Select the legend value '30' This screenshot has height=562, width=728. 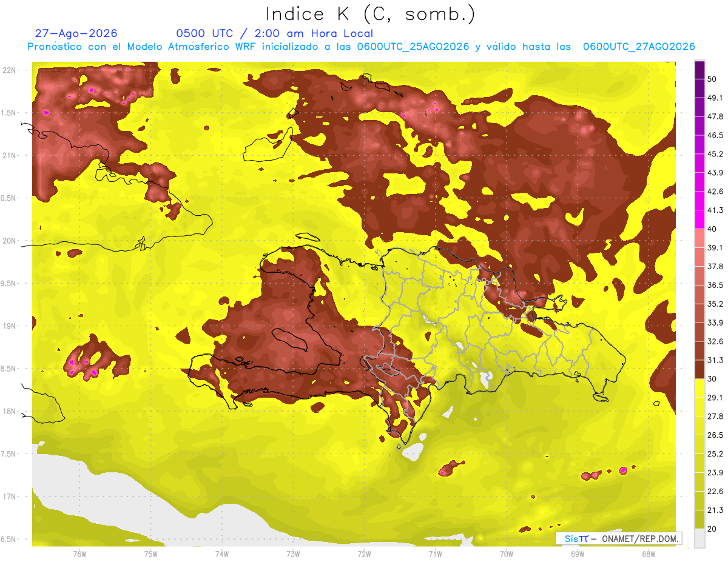[713, 379]
